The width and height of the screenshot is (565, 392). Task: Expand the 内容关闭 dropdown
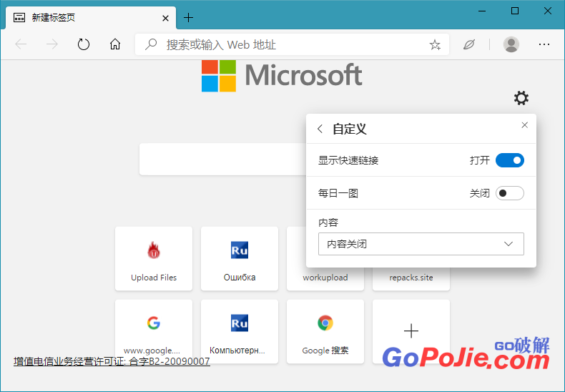click(421, 244)
